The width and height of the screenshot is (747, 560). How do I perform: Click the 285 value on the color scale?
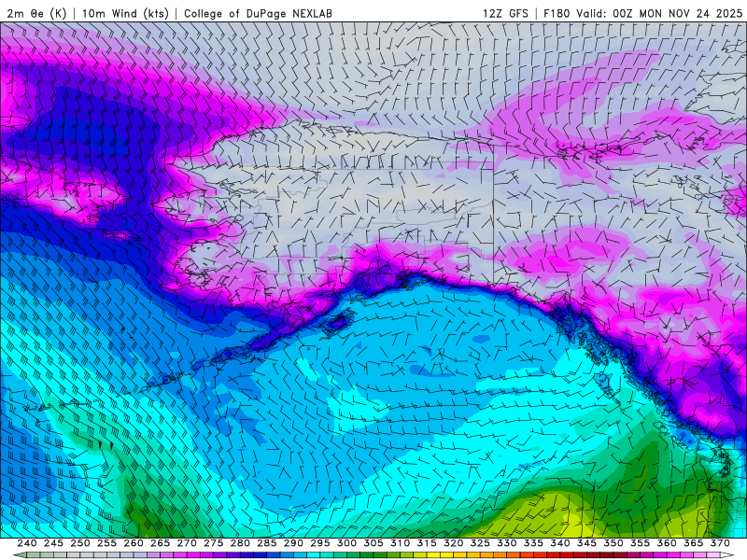pyautogui.click(x=267, y=543)
